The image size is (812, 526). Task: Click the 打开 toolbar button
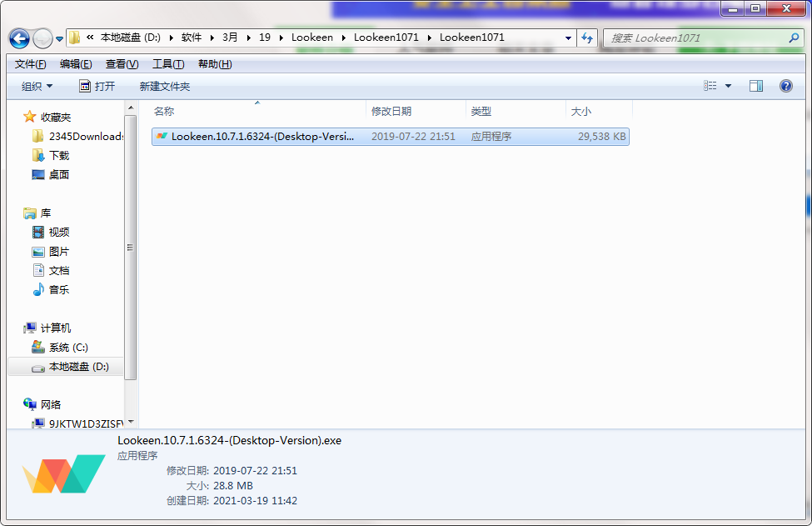point(97,86)
